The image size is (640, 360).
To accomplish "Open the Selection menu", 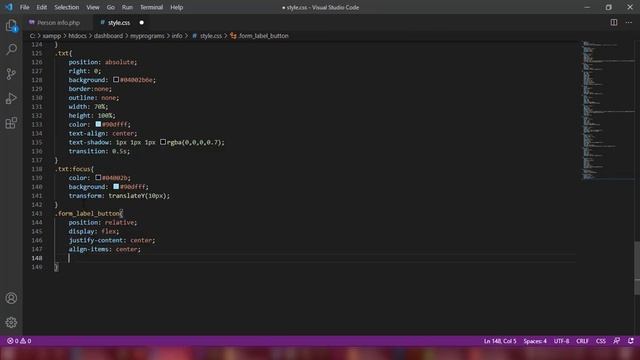I will [x=67, y=7].
